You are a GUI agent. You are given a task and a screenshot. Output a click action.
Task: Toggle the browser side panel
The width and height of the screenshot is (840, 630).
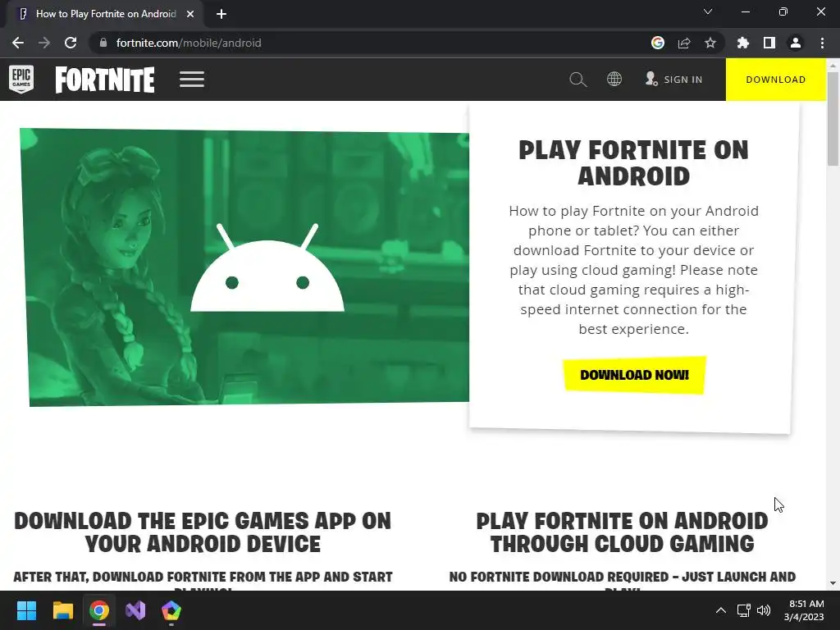769,43
